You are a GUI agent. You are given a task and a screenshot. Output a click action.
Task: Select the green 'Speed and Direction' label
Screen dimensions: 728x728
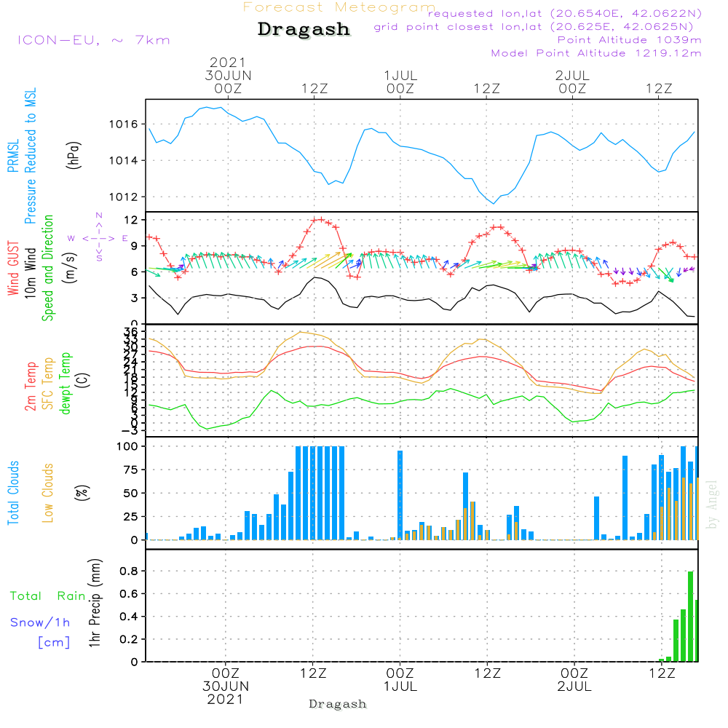point(47,268)
